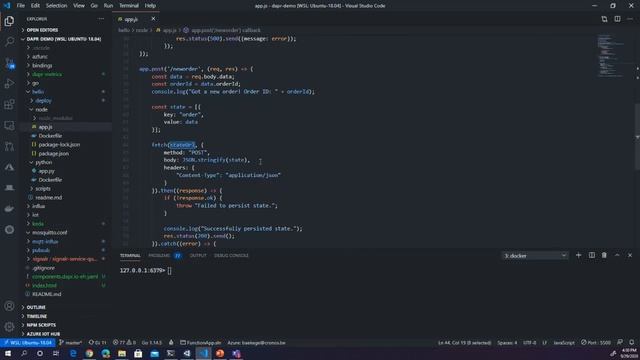Open the Docker view in activity bar
Viewport: 640px width, 360px height.
pyautogui.click(x=9, y=209)
